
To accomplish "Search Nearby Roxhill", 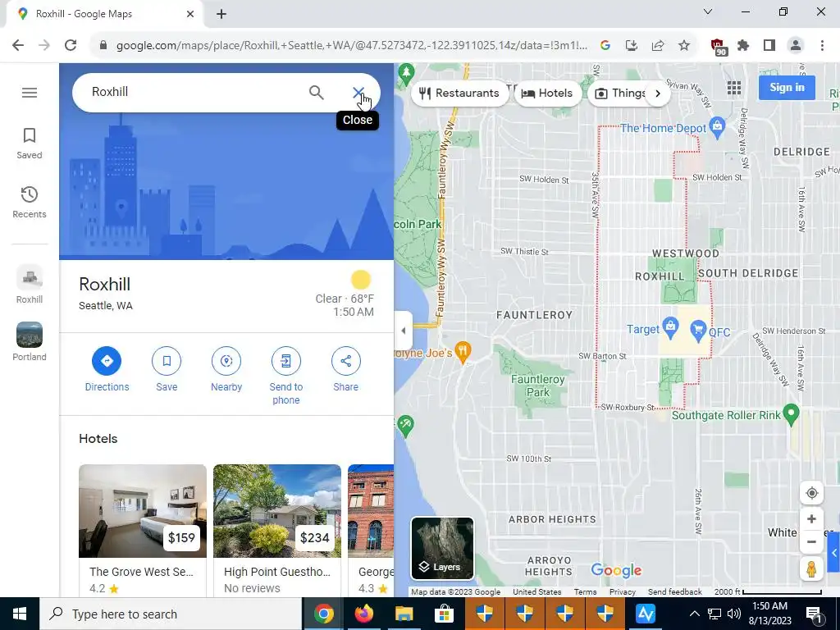I will click(x=226, y=369).
